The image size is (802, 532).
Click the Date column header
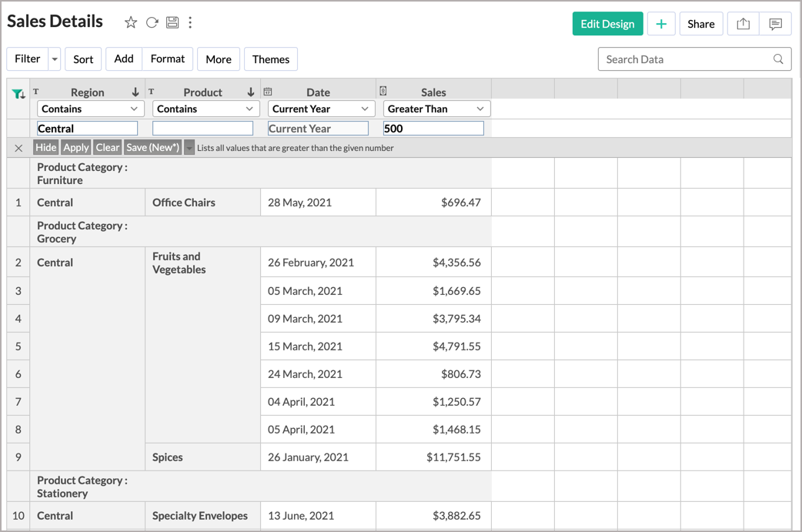click(318, 92)
